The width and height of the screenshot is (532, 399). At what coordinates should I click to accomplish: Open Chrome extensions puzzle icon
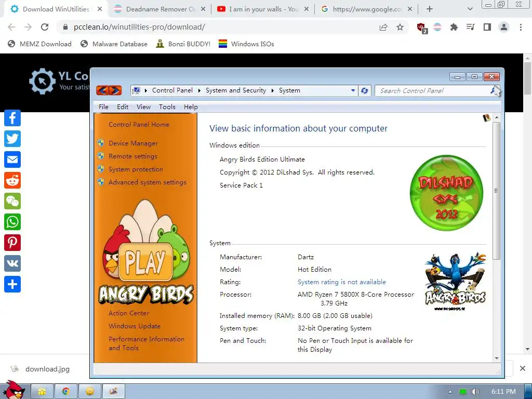(x=454, y=27)
